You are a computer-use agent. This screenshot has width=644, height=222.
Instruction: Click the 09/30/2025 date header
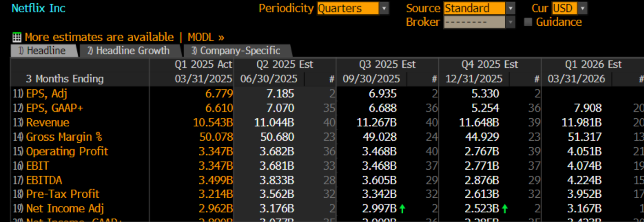371,79
